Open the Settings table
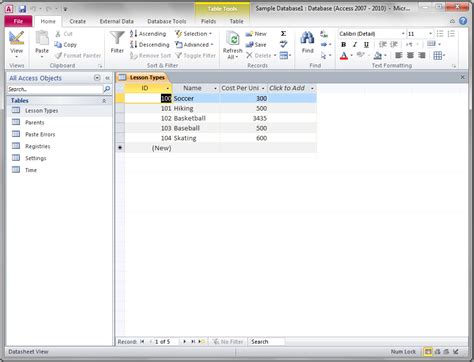This screenshot has height=362, width=474. [x=36, y=158]
